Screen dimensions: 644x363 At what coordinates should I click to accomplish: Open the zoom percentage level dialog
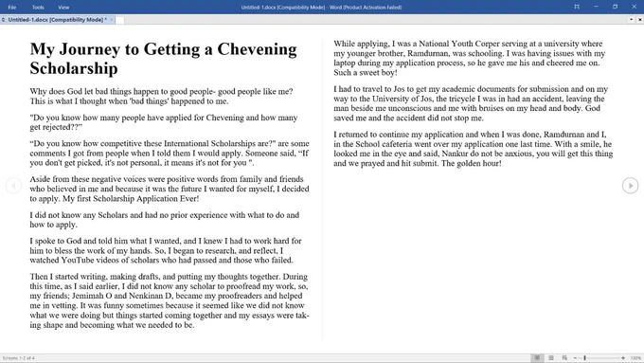pyautogui.click(x=635, y=358)
